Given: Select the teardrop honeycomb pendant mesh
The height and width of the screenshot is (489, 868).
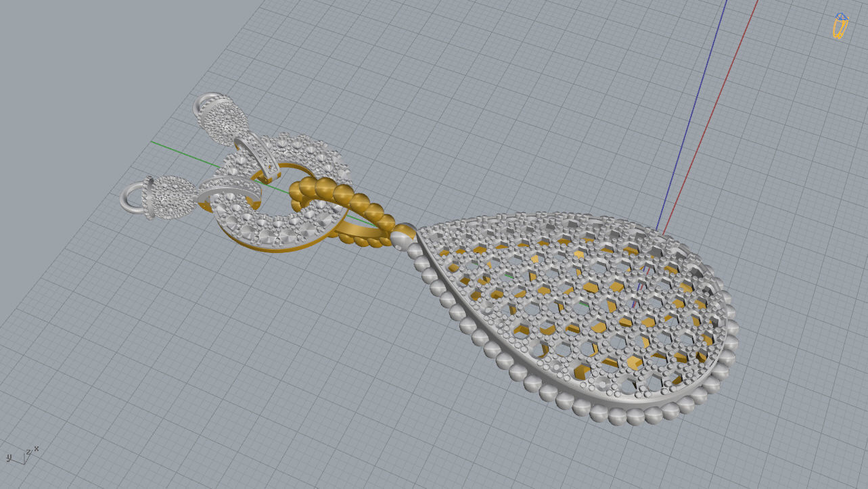Looking at the screenshot, I should coord(575,318).
